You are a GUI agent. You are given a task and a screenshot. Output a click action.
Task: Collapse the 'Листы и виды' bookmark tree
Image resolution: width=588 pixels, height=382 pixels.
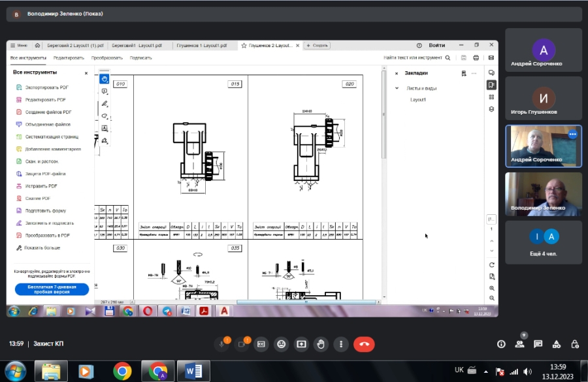[397, 88]
